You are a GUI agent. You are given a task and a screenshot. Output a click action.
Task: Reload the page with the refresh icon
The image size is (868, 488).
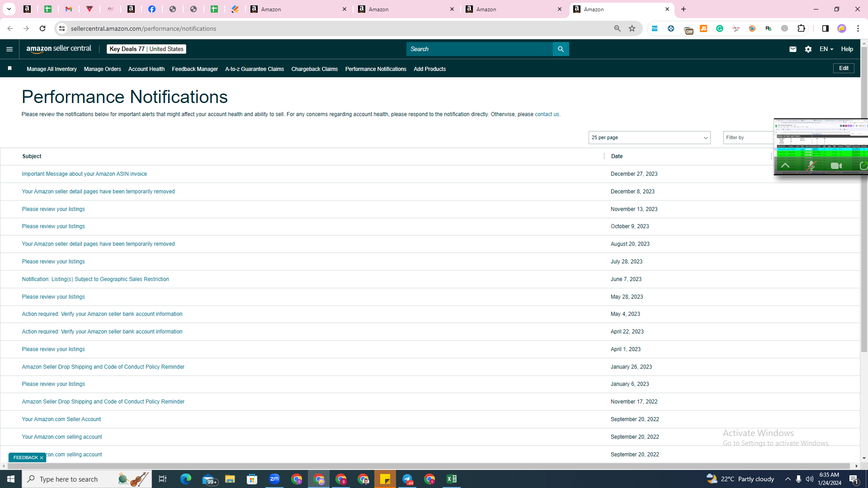(42, 28)
